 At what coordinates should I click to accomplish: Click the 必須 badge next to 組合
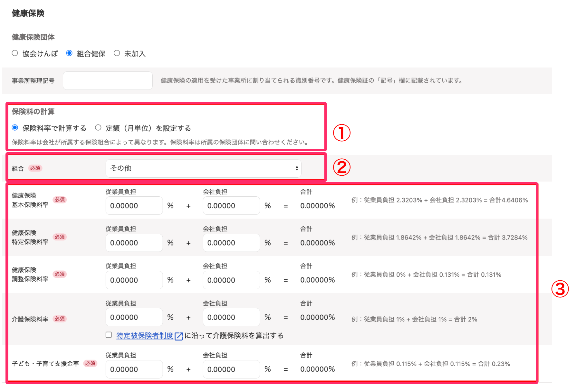(x=35, y=168)
